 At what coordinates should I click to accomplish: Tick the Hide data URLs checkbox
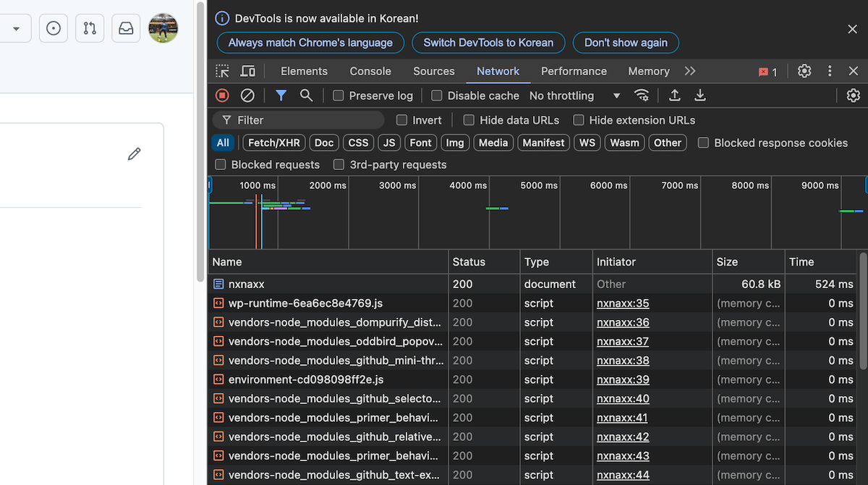[469, 120]
